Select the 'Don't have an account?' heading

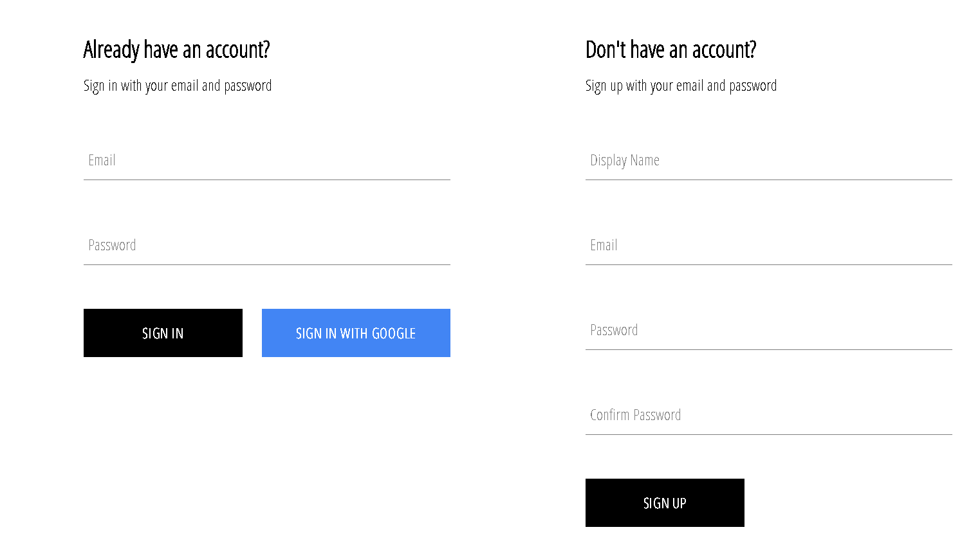coord(671,50)
